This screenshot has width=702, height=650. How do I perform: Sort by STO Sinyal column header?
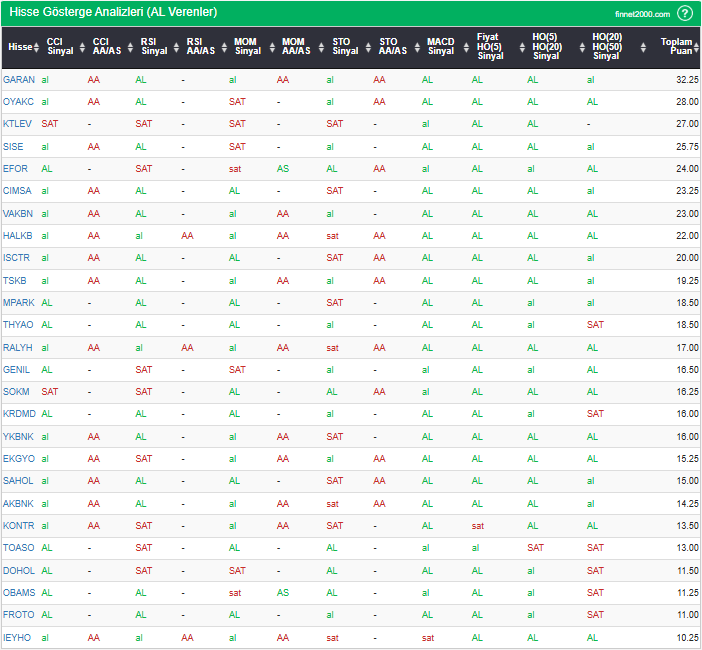coord(345,46)
